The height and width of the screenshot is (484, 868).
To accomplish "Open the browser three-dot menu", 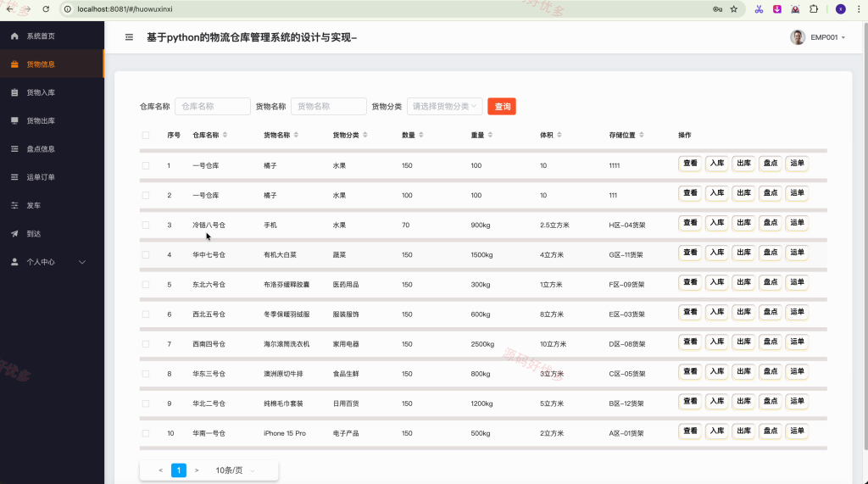I will tap(859, 8).
